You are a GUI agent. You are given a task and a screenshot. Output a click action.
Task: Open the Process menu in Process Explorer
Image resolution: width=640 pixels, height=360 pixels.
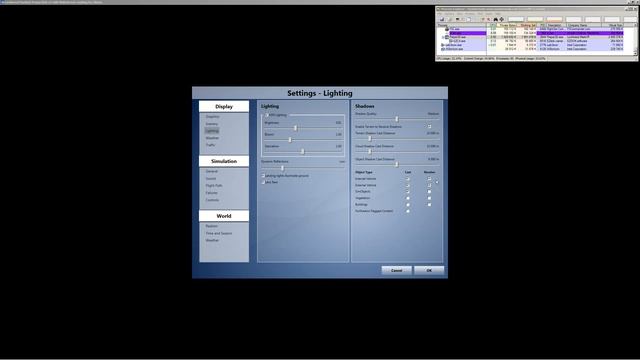[x=470, y=14]
